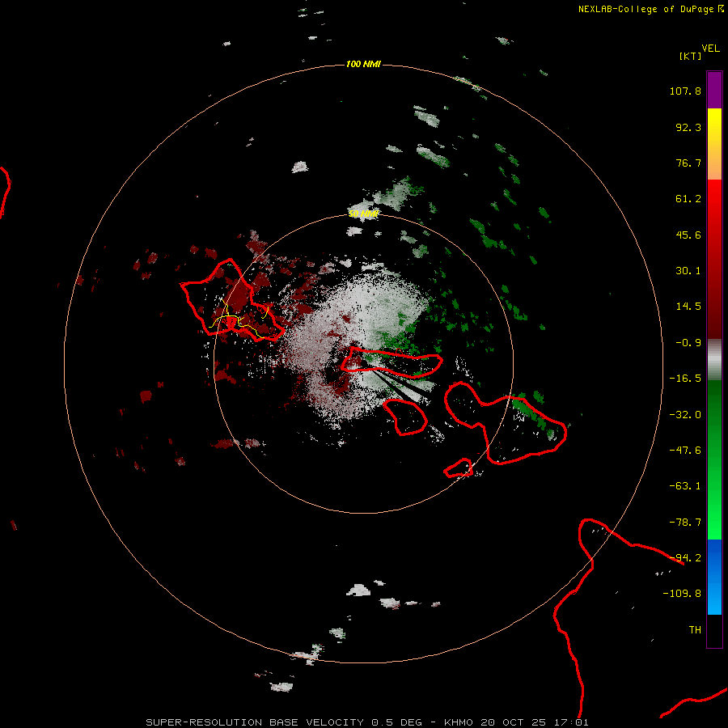Click the 50 NMI range ring label
Screen dimensions: 728x728
[x=363, y=214]
